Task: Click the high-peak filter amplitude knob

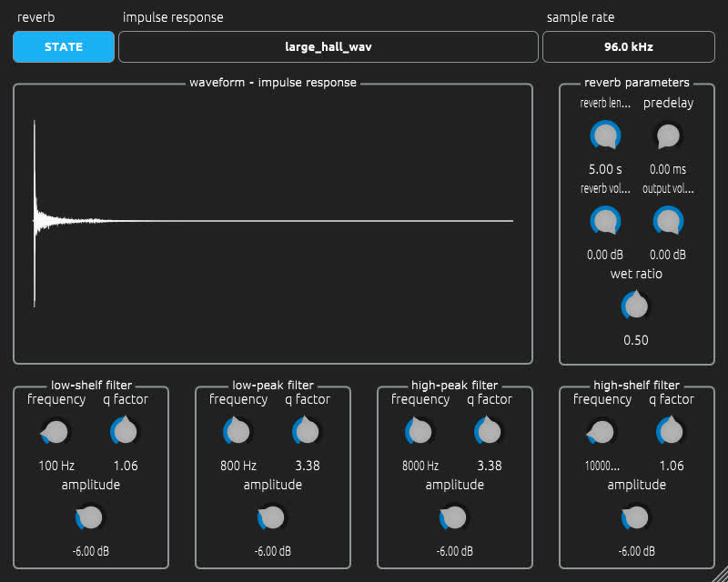Action: click(454, 517)
